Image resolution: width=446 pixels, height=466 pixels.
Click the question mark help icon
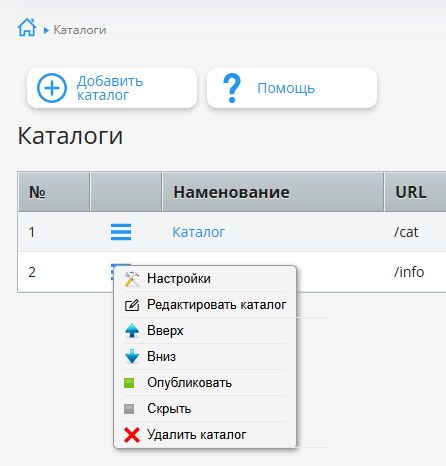coord(232,88)
